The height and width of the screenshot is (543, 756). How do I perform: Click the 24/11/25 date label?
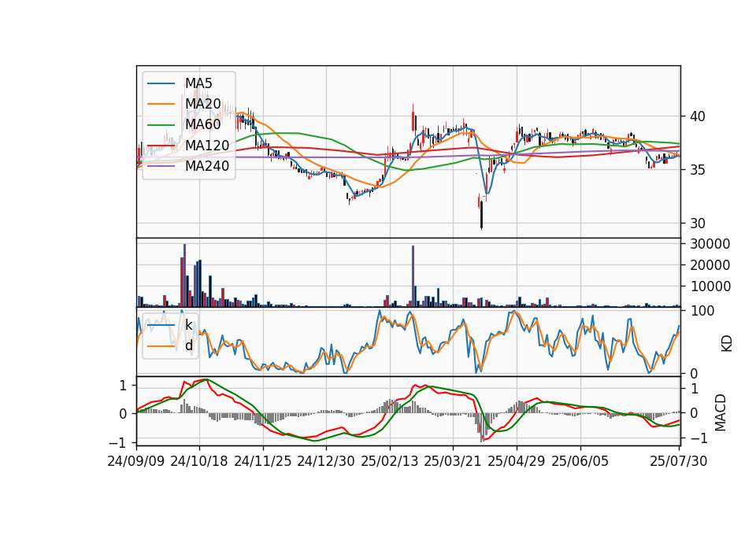263,461
